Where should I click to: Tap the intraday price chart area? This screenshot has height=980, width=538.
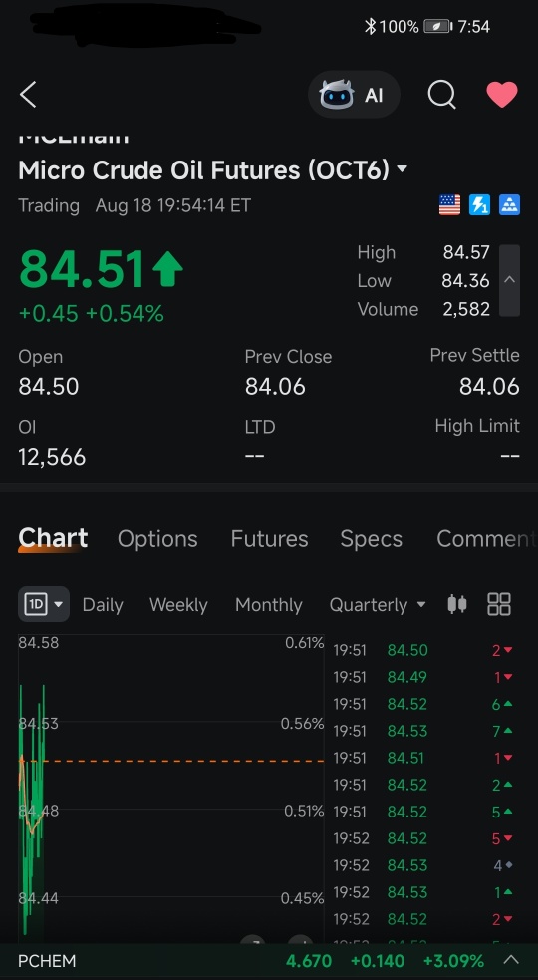tap(171, 788)
